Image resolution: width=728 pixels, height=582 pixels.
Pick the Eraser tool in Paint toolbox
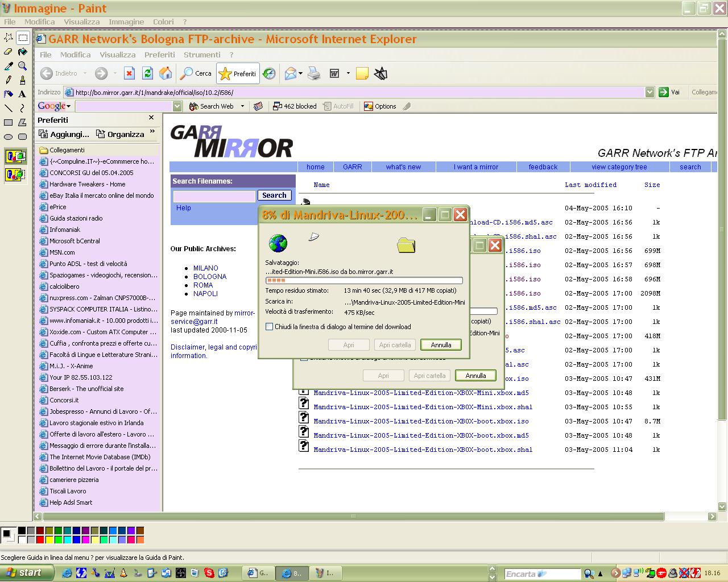(9, 52)
